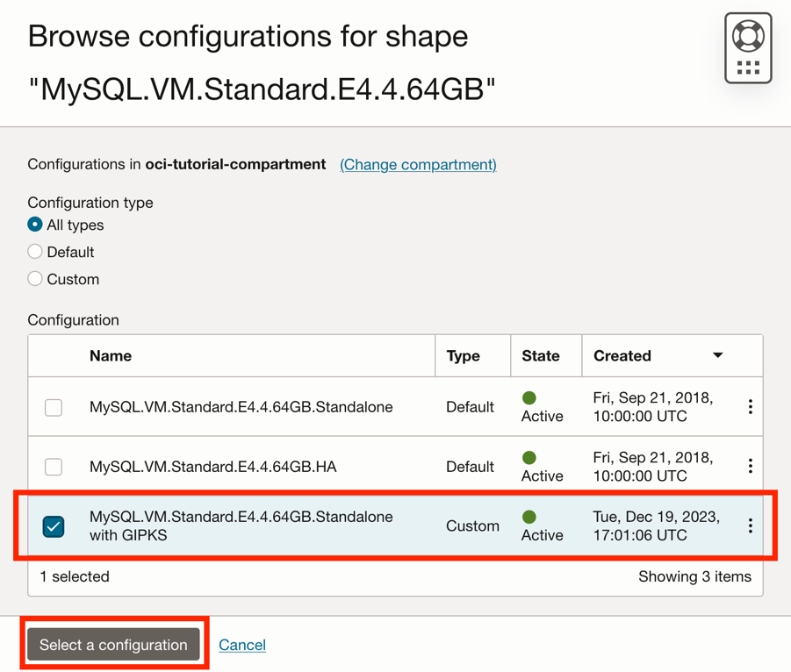Sort by the Type column header
The width and height of the screenshot is (791, 672).
(463, 356)
